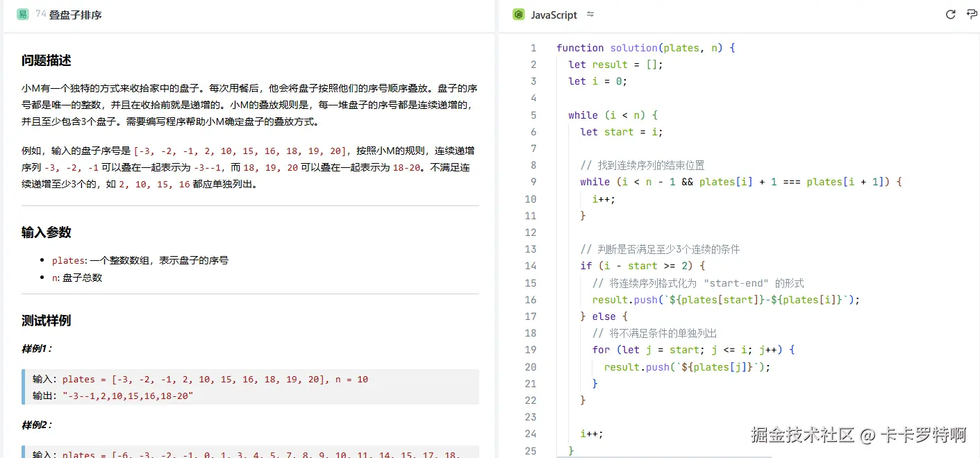Place cursor on the function keyword line 1
Viewport: 980px width, 458px height.
[580, 47]
